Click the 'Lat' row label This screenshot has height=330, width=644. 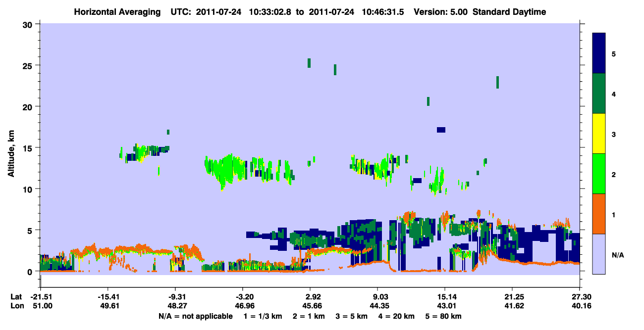(16, 297)
